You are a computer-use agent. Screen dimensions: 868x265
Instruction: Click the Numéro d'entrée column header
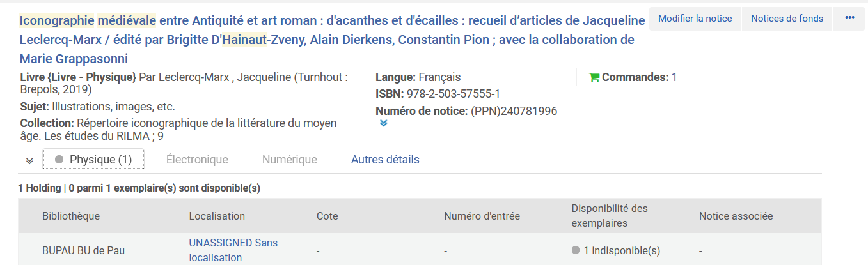pos(482,216)
